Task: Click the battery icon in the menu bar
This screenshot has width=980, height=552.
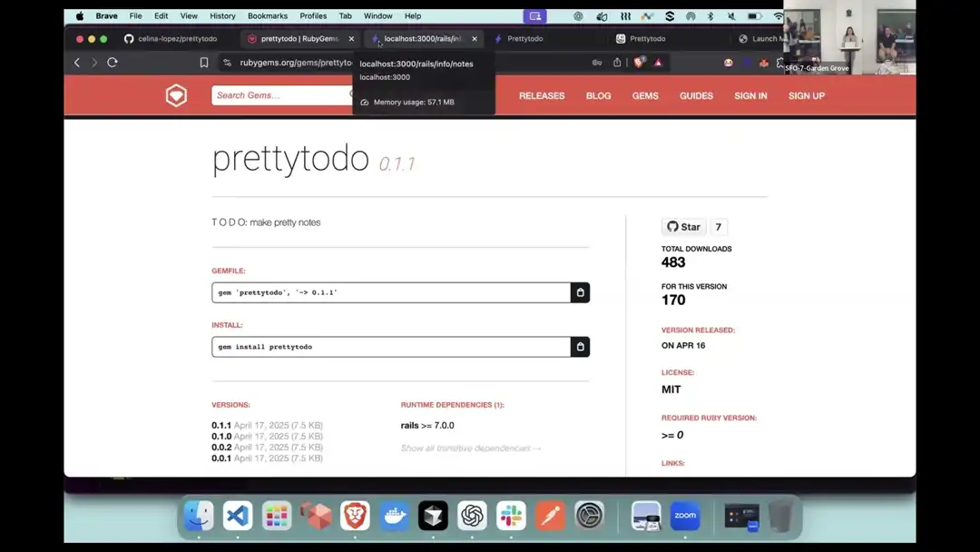Action: (x=754, y=16)
